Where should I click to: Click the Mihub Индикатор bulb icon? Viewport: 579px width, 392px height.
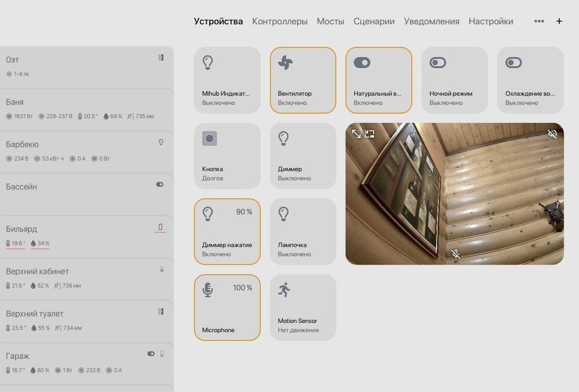(x=208, y=62)
